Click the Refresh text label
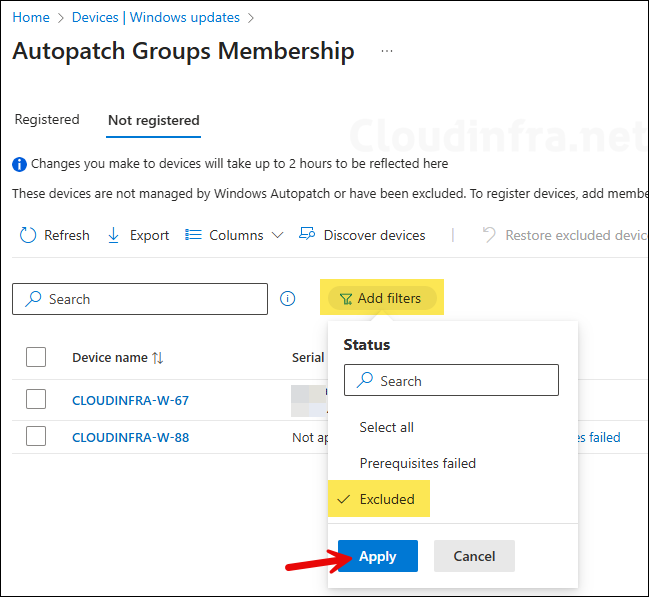 [67, 235]
